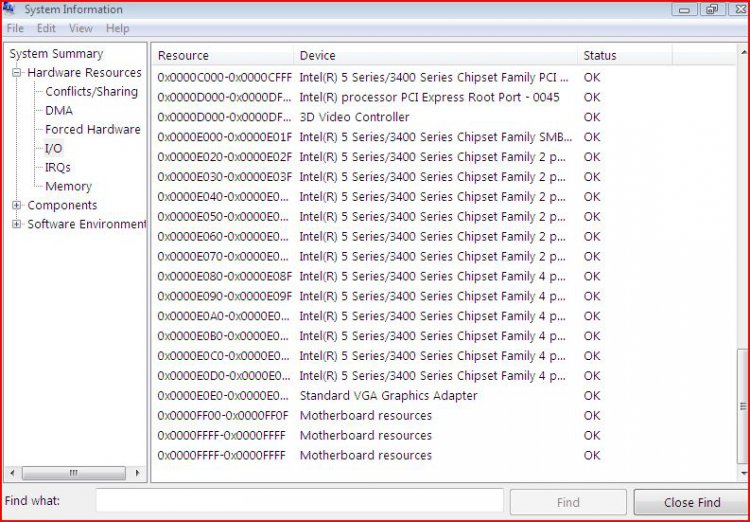Select the 0x0000E080-0x0000E08F resource row
Screen dimensions: 750x522
[x=445, y=277]
